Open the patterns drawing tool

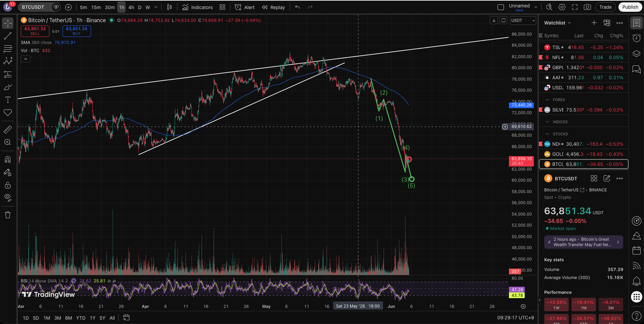(8, 61)
